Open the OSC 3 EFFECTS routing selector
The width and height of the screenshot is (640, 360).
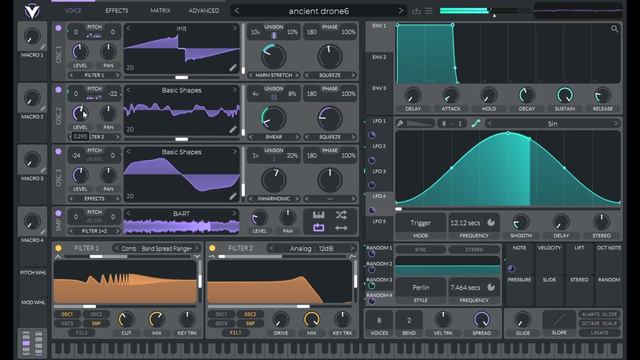coord(94,198)
